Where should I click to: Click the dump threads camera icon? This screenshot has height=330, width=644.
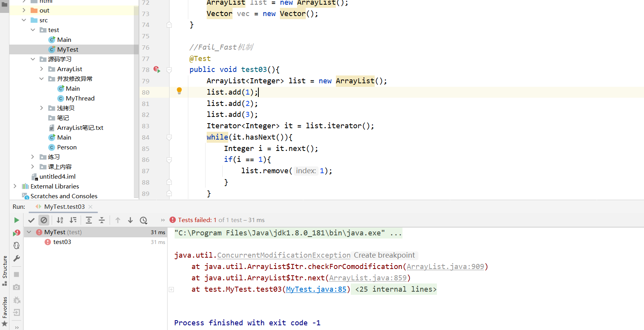pyautogui.click(x=16, y=287)
